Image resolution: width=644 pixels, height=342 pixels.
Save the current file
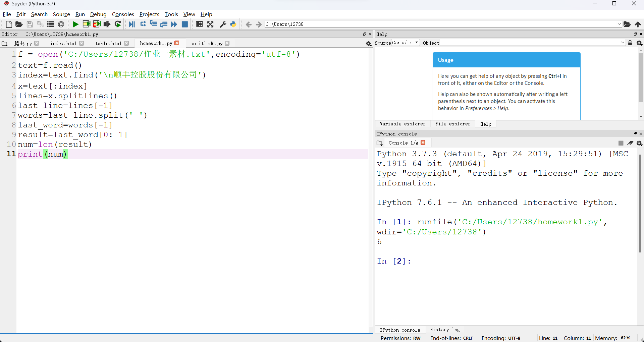pos(30,24)
